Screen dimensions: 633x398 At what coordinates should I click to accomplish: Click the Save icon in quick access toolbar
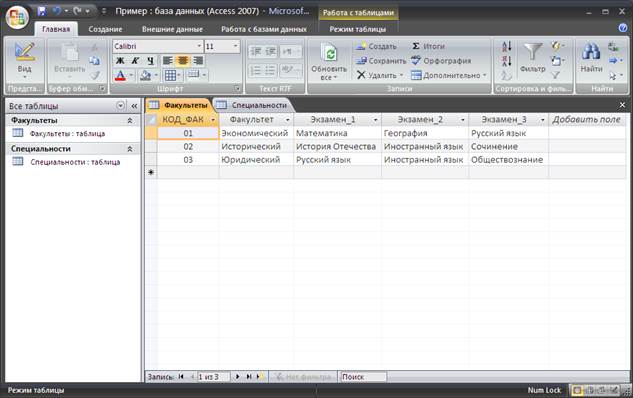[x=42, y=11]
